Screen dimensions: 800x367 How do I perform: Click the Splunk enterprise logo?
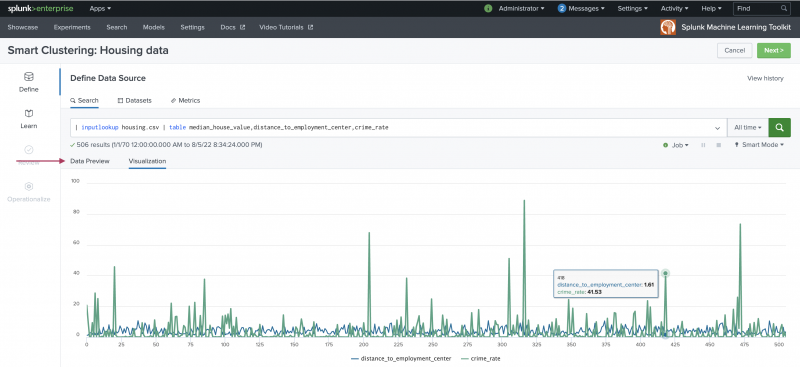coord(40,9)
